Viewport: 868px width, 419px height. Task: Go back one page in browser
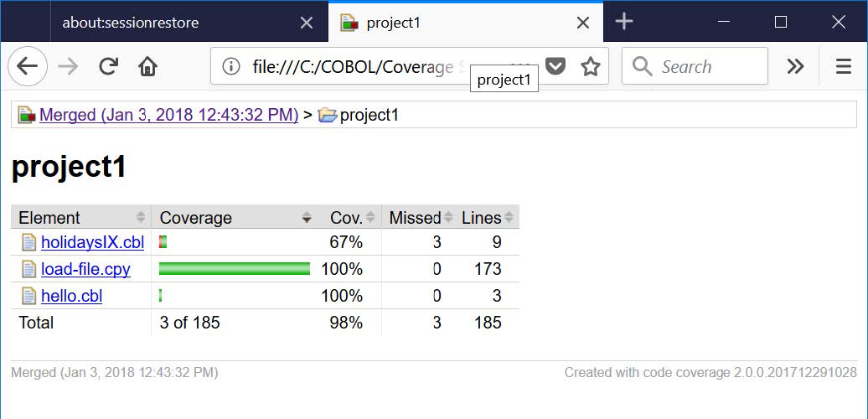click(x=27, y=66)
